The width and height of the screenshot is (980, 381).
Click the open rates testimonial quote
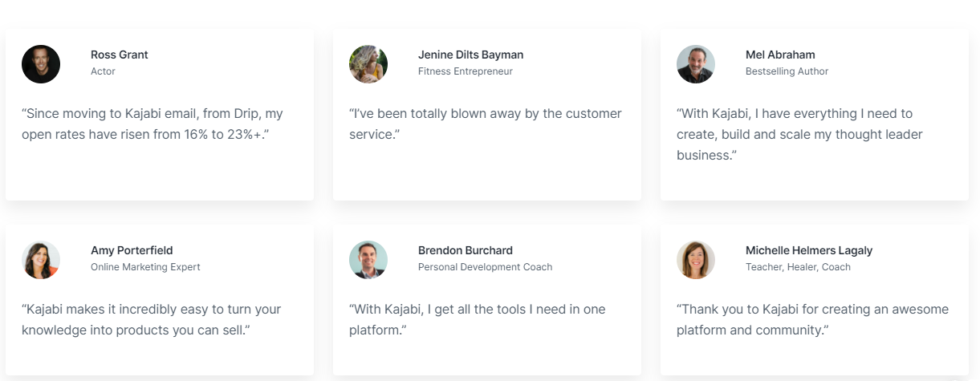pos(152,124)
